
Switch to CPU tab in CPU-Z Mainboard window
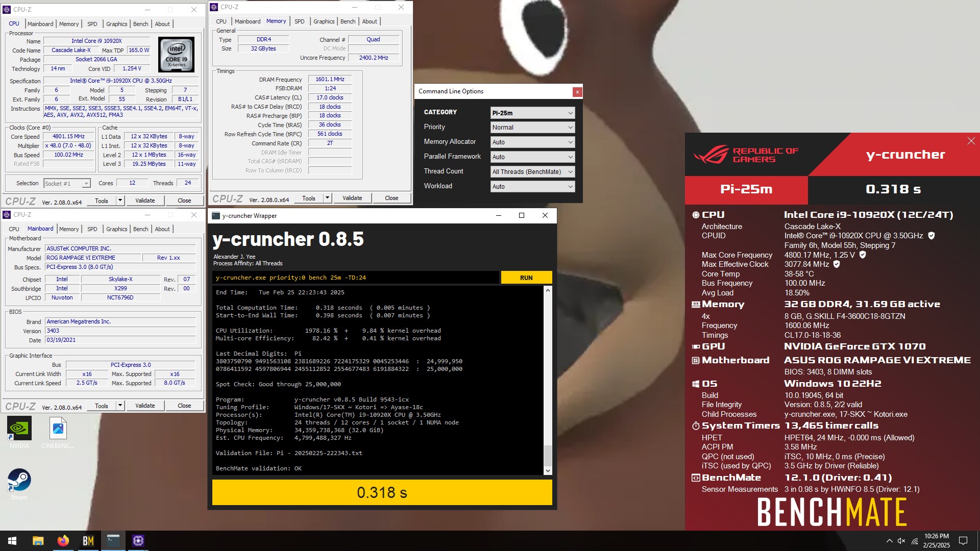tap(14, 229)
